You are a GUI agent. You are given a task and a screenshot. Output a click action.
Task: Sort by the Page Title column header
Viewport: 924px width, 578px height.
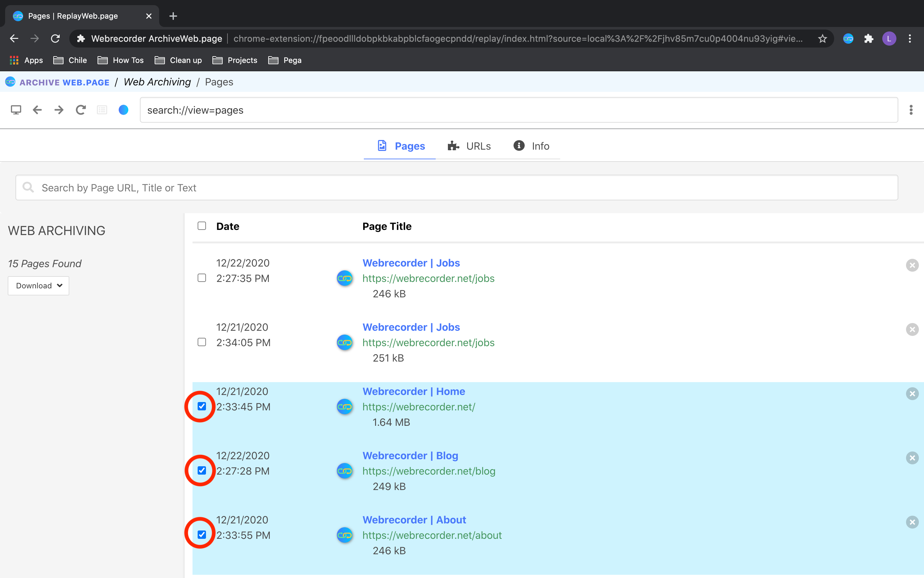(x=387, y=226)
